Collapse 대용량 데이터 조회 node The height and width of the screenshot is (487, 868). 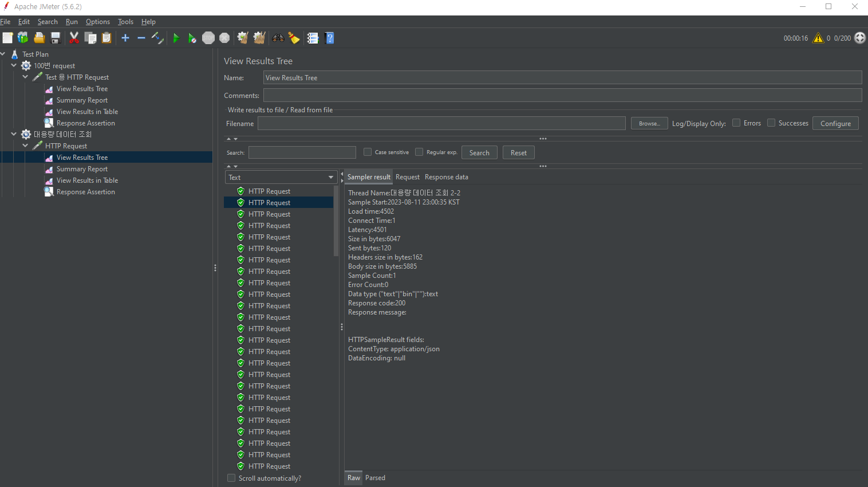point(14,134)
